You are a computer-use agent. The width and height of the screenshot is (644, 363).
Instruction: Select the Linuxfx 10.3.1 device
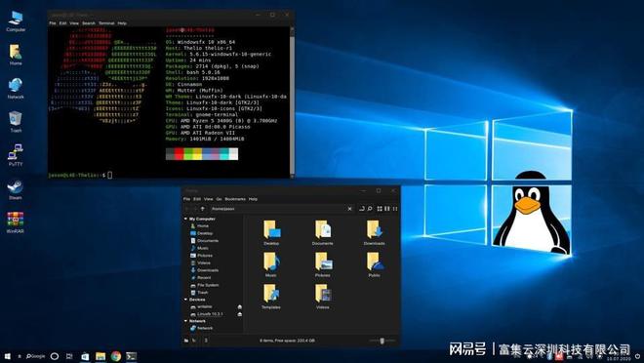tap(207, 314)
